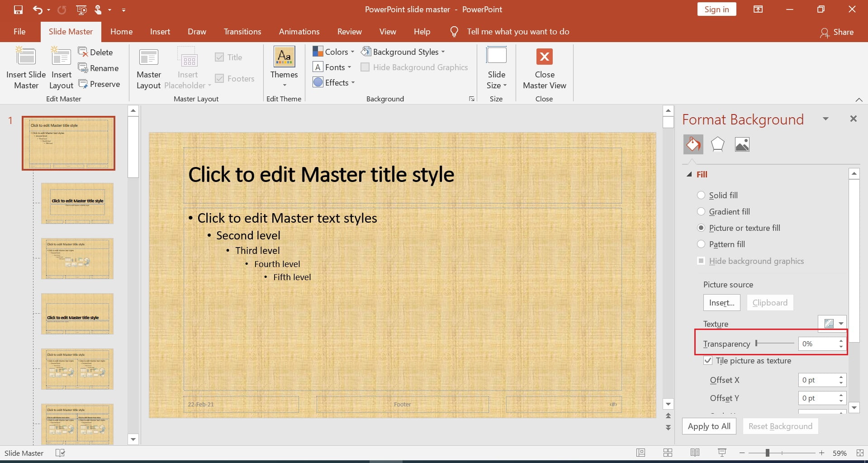Click the Apply to All button
This screenshot has width=868, height=463.
[x=709, y=426]
